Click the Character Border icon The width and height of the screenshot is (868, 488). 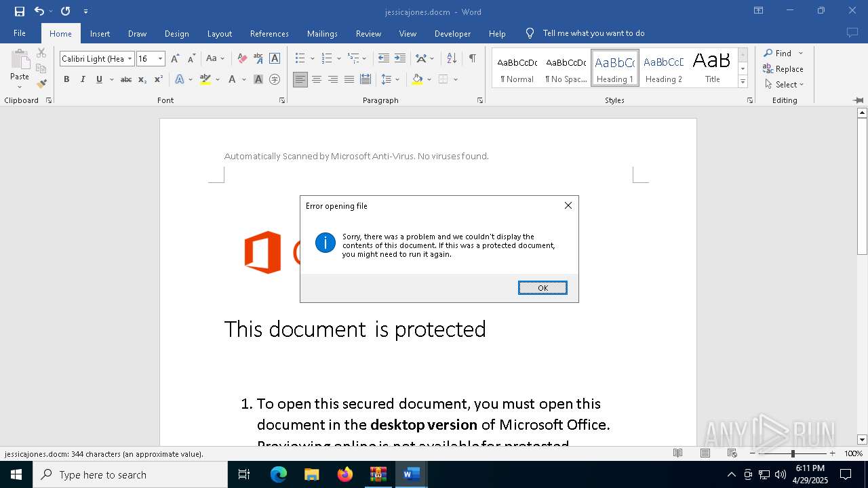[275, 59]
